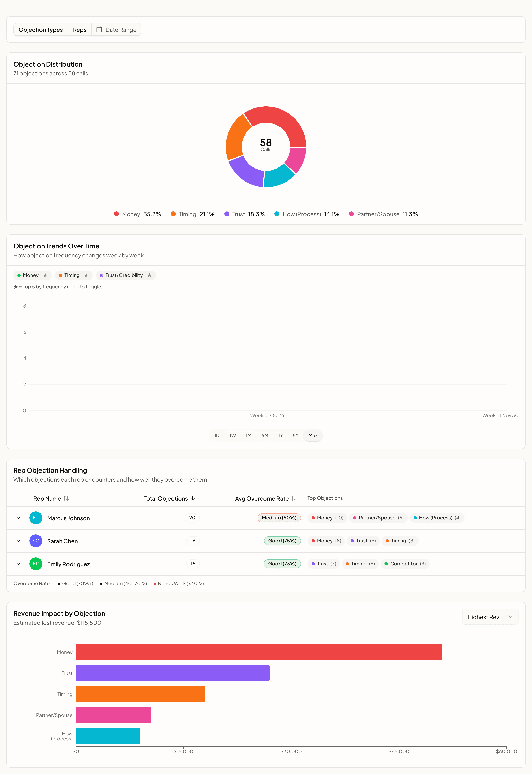Expand Marcus Johnson's row chevron
The image size is (532, 774).
tap(18, 518)
